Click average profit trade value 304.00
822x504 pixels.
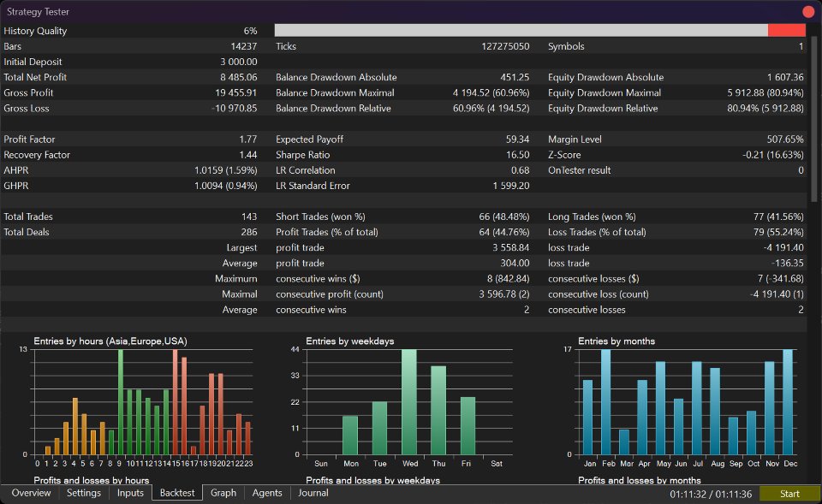[x=515, y=263]
